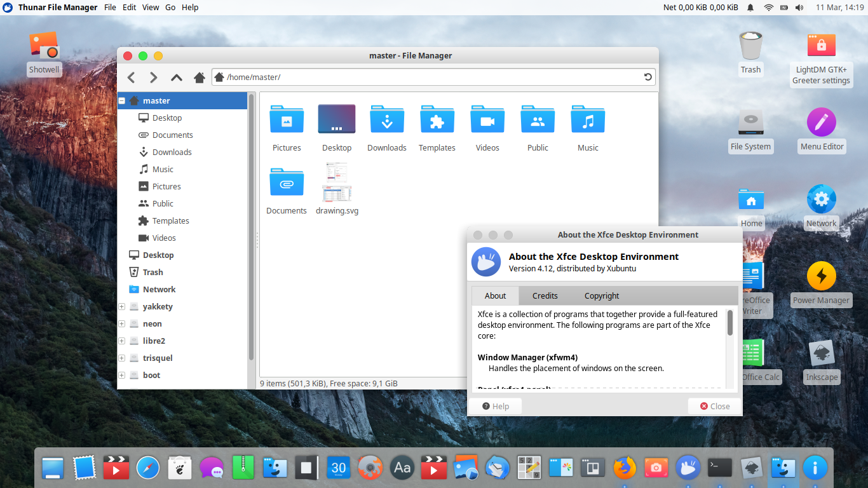The width and height of the screenshot is (868, 488).
Task: Click the About dialog text scrollbar
Action: [730, 323]
